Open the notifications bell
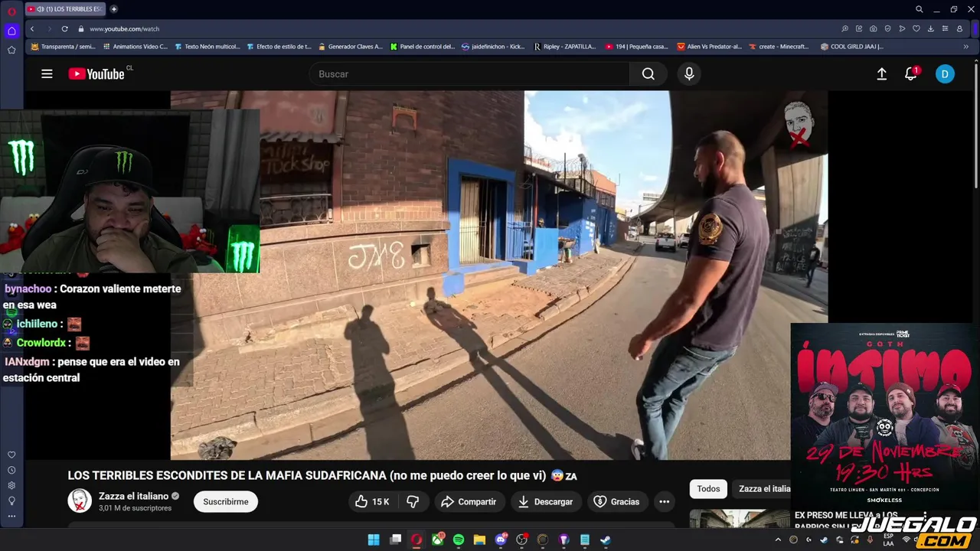 911,74
